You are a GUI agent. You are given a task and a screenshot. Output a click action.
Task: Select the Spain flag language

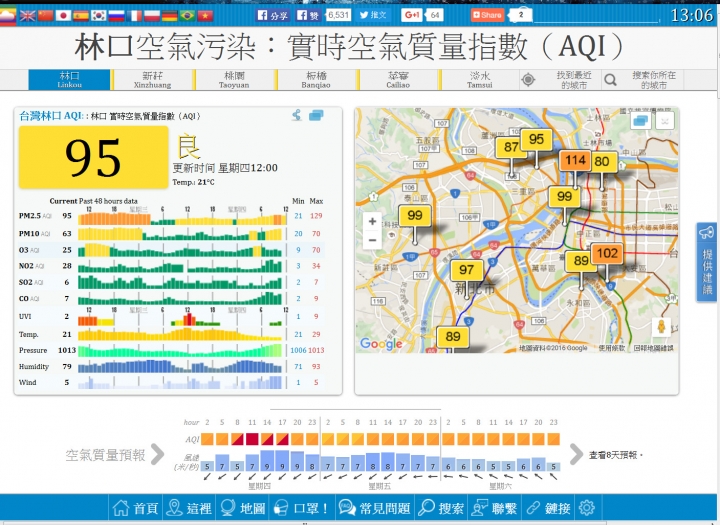(x=81, y=16)
